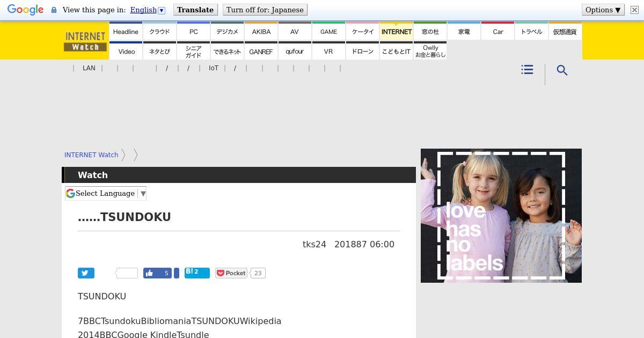Turn off translation for Japanese

click(265, 10)
